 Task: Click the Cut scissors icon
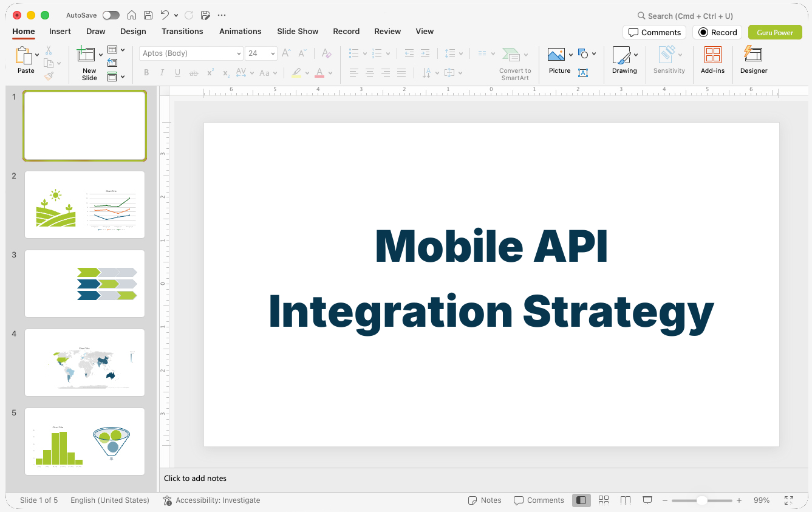(49, 50)
